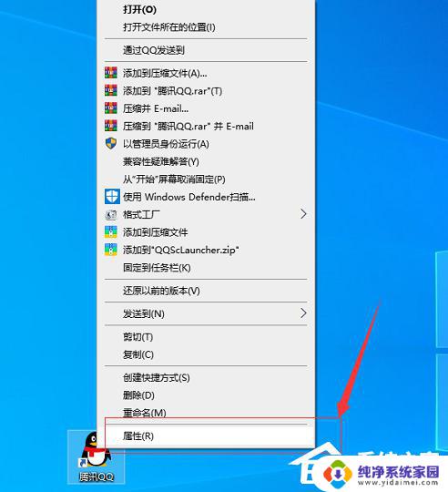
Task: Click the WinRAR icon beside 压缩到 "腾讯QQ.rar" 并 E-mail
Action: point(111,126)
